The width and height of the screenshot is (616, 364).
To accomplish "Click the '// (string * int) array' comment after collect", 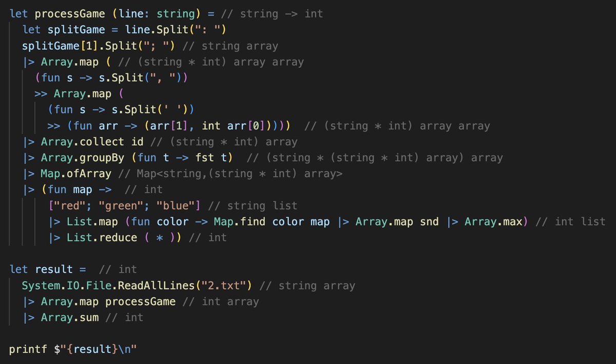I will [224, 141].
